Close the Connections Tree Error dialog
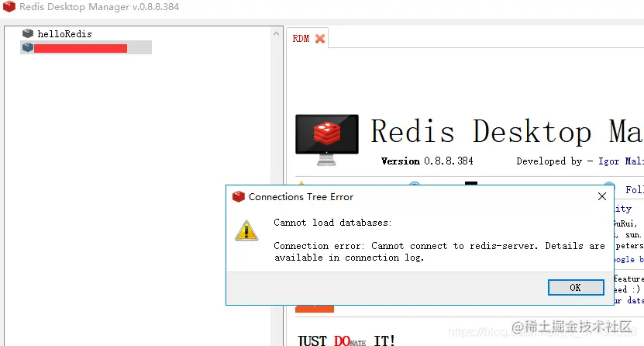Screen dimensions: 644x346 tap(601, 196)
